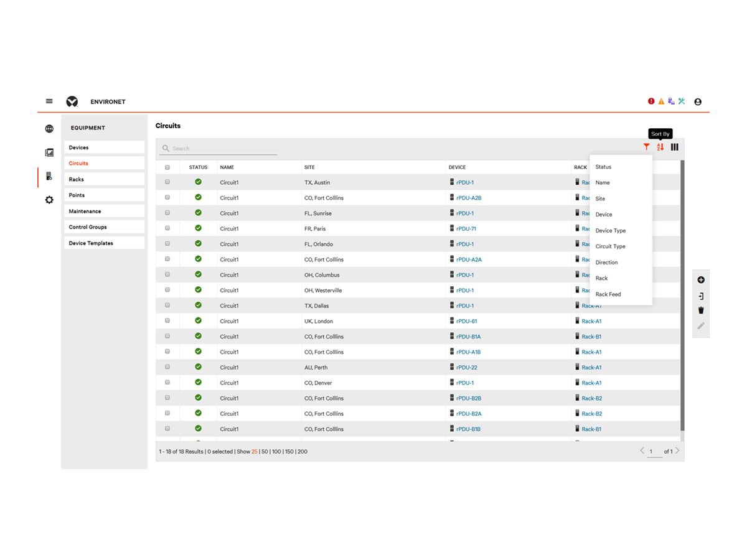
Task: Click the dashboard sidebar icon
Action: (49, 152)
